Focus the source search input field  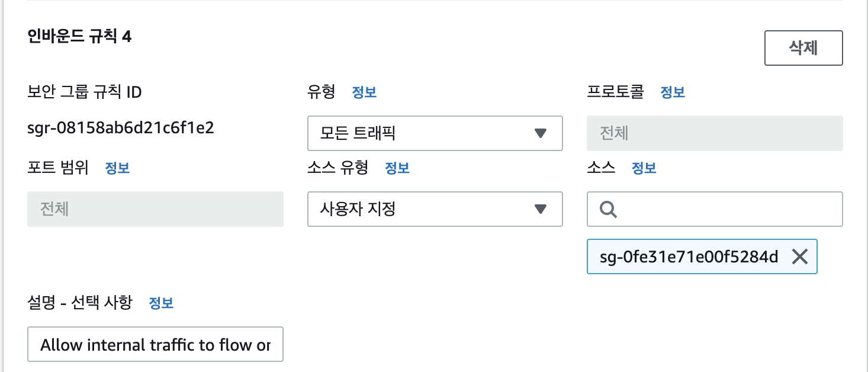[715, 209]
